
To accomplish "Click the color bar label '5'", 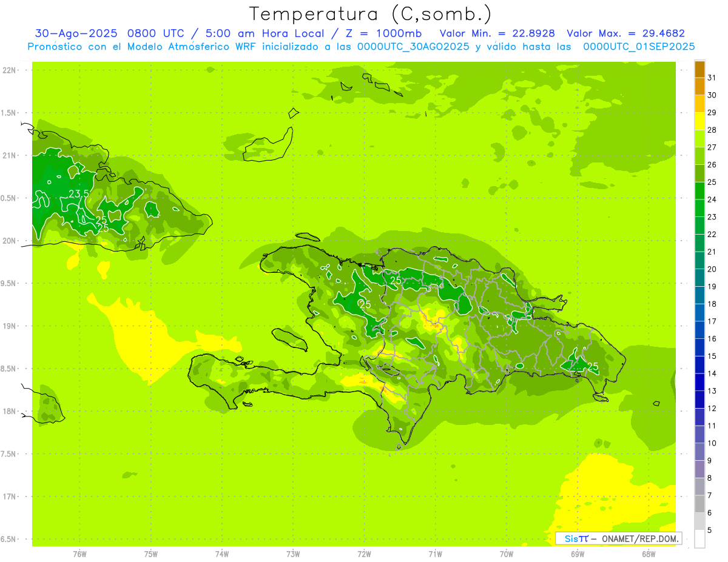I will pos(710,530).
